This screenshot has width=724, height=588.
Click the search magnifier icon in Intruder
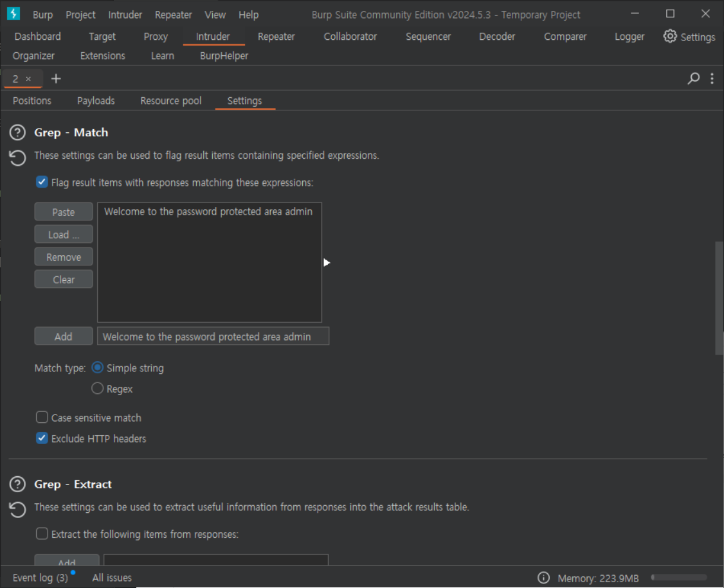coord(694,78)
